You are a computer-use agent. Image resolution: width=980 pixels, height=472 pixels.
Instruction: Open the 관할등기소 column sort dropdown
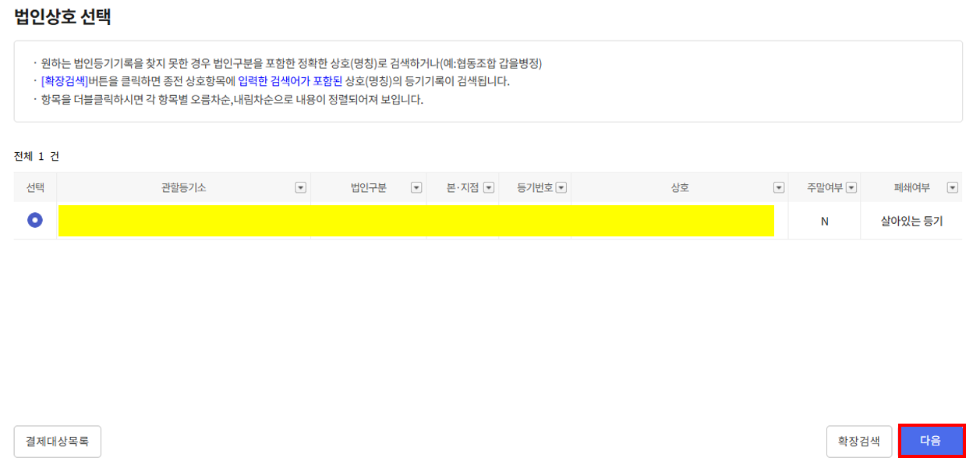[300, 188]
